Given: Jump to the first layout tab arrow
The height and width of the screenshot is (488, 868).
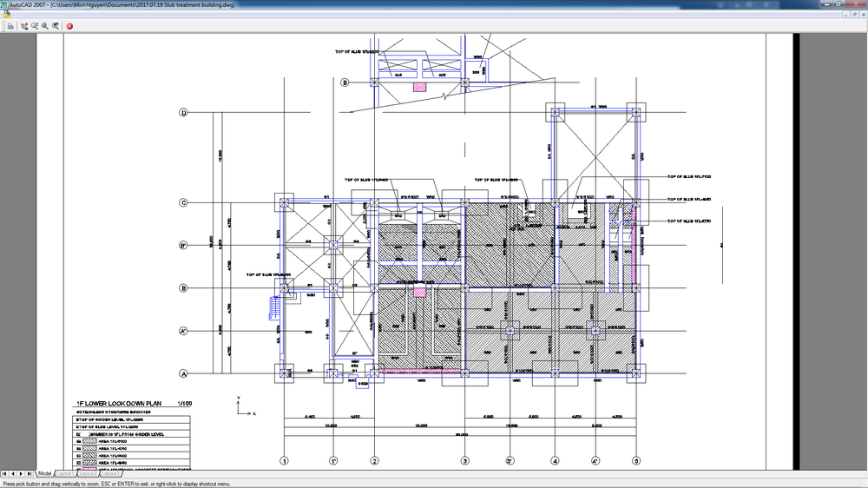Looking at the screenshot, I should [4, 473].
